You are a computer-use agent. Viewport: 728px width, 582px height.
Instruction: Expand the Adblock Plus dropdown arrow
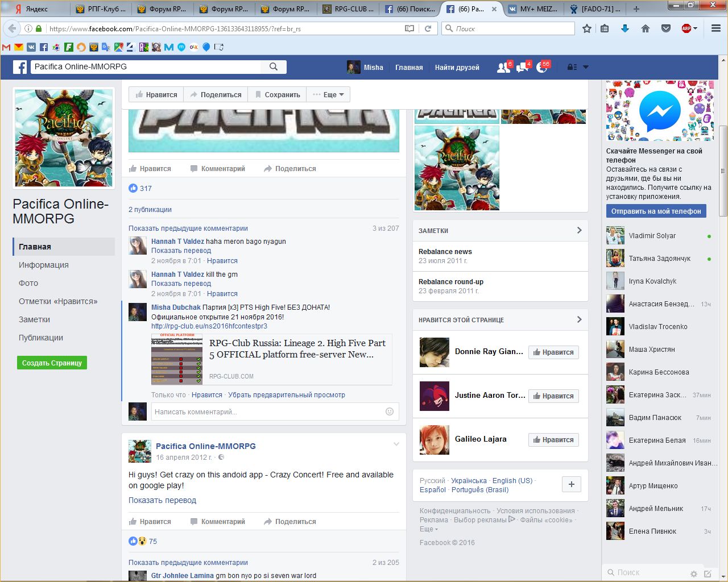(695, 28)
